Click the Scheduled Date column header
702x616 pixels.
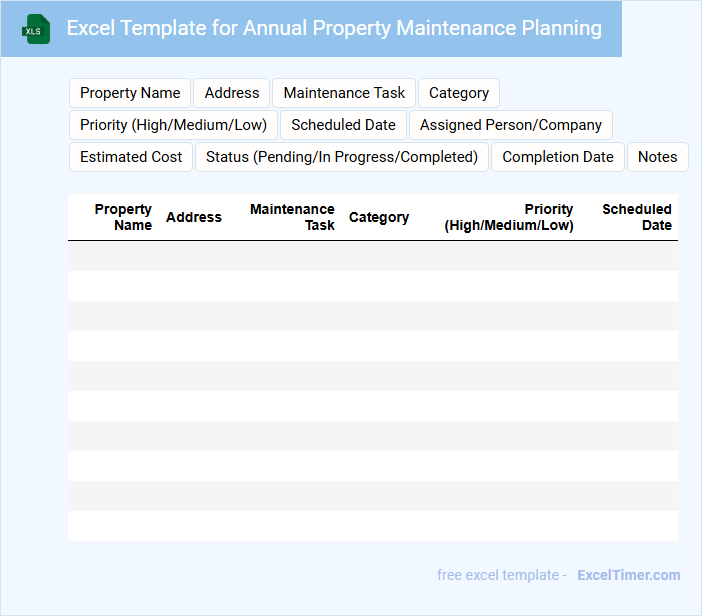[x=637, y=217]
